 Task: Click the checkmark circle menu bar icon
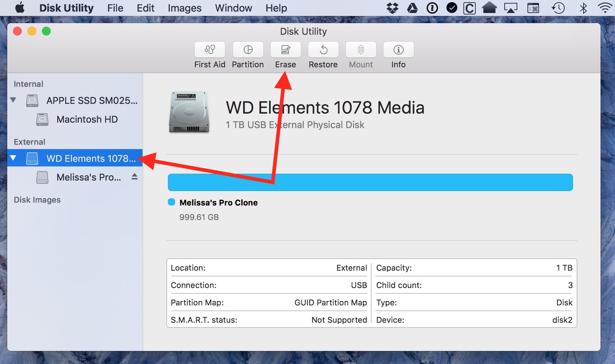pyautogui.click(x=452, y=8)
